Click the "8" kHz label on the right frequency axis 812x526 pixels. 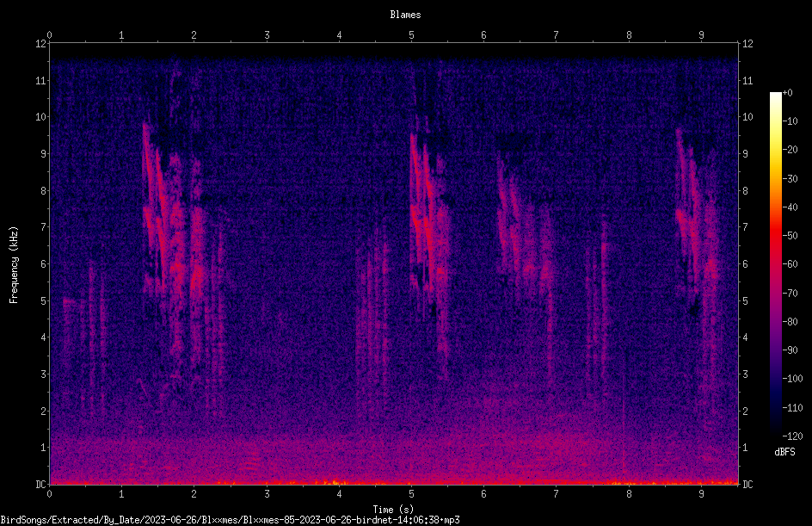pyautogui.click(x=745, y=191)
